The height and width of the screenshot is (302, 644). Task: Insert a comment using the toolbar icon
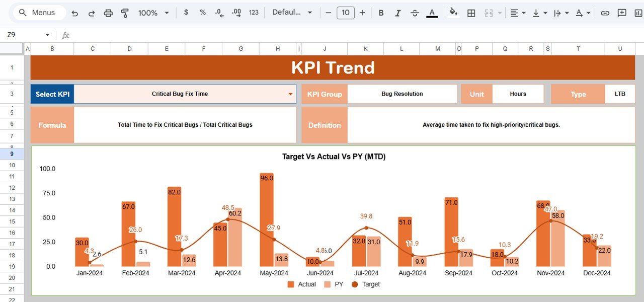[621, 13]
